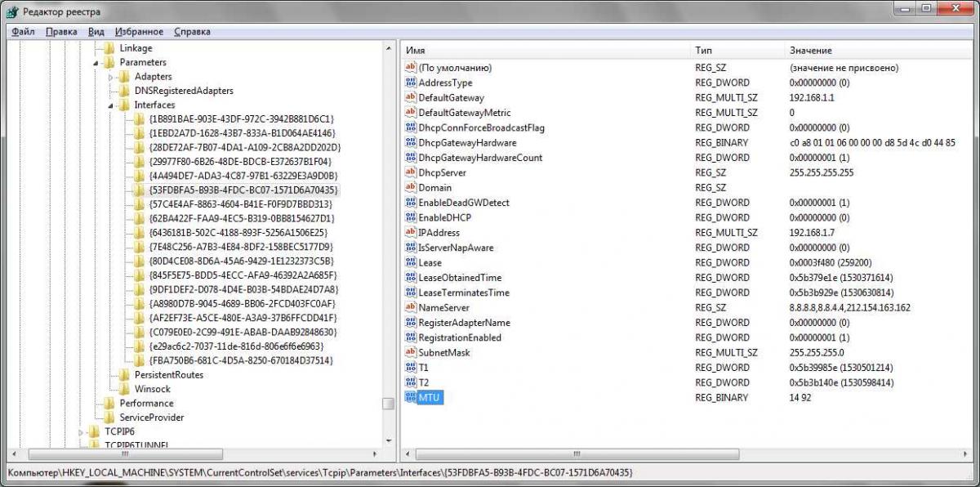This screenshot has width=980, height=487.
Task: Click the Domain value icon
Action: tap(411, 187)
